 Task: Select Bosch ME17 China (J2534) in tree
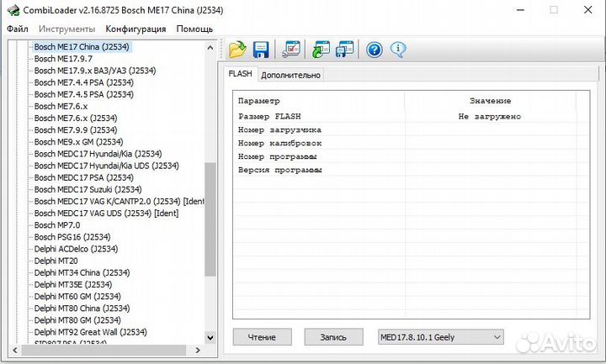[82, 47]
